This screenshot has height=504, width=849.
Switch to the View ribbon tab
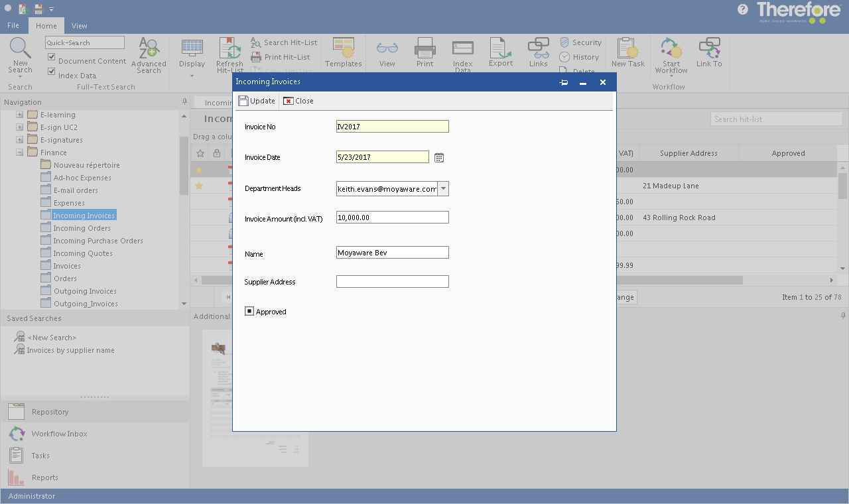pos(79,26)
